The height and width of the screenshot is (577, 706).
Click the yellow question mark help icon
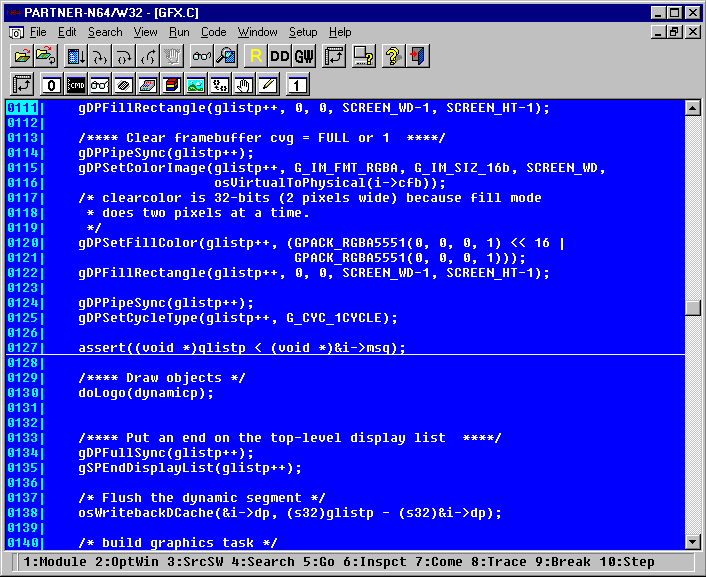pos(392,56)
